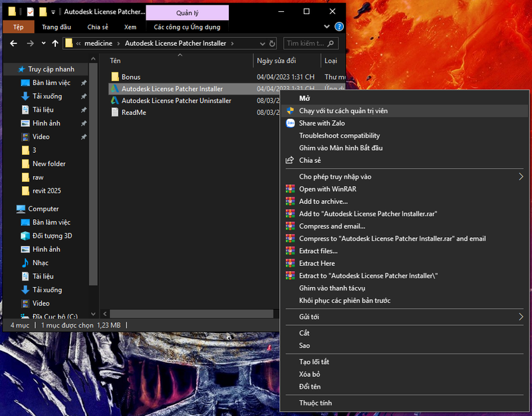532x416 pixels.
Task: Click the forward navigation arrow
Action: 30,43
